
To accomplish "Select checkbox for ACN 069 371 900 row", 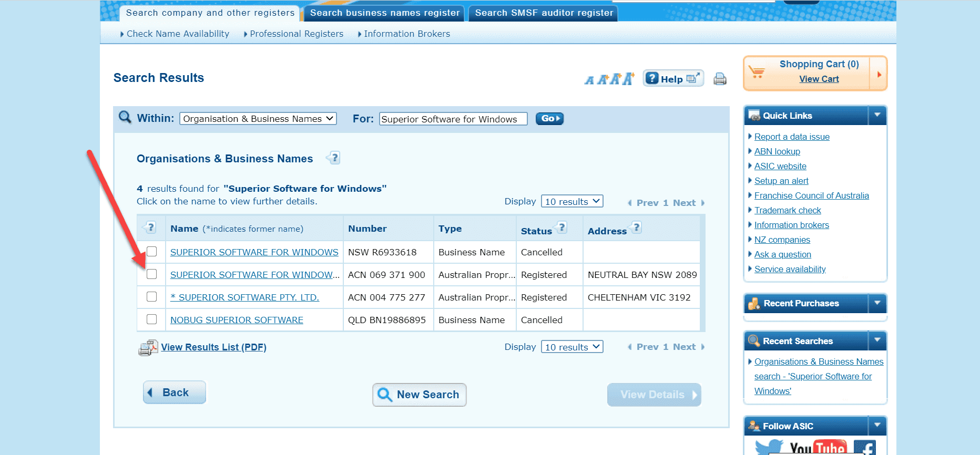I will click(152, 274).
